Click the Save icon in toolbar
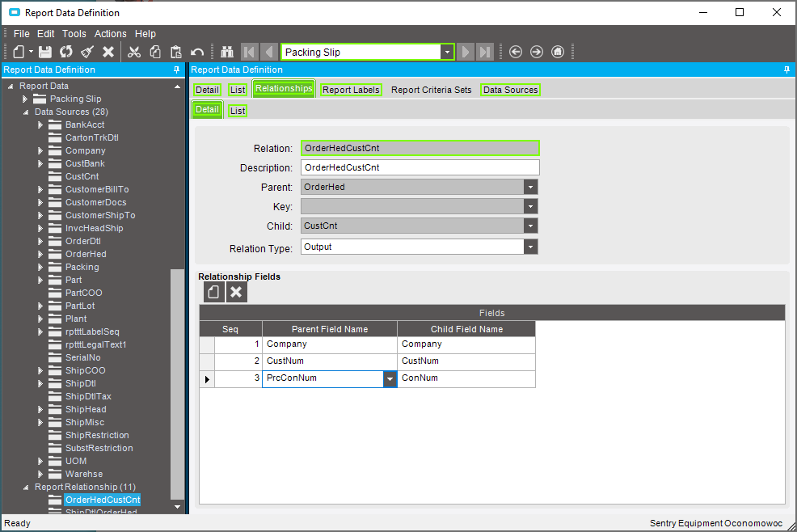The width and height of the screenshot is (797, 532). 45,52
